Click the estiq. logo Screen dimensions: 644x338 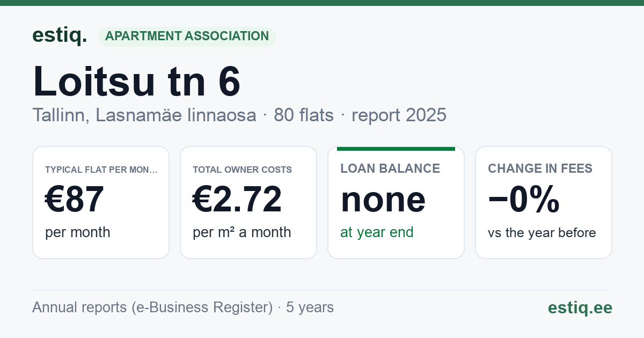[x=60, y=35]
